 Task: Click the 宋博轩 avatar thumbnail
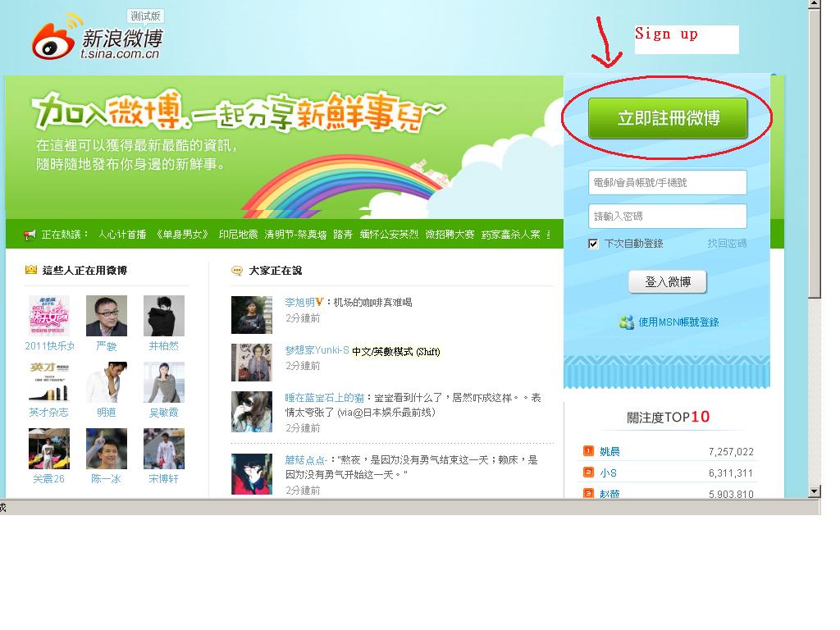[164, 449]
